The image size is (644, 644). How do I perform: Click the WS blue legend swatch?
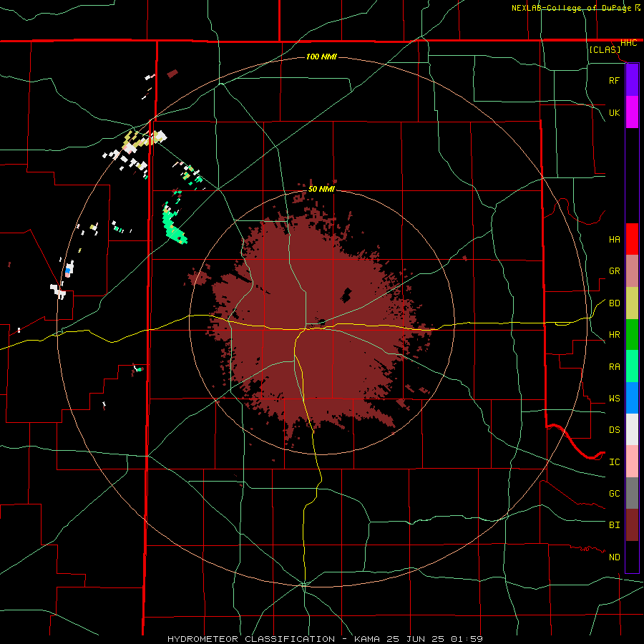click(x=632, y=398)
